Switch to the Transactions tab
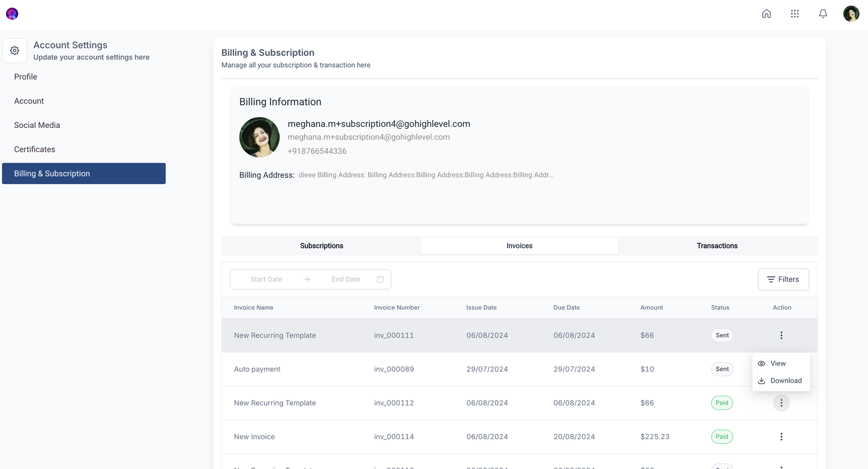Viewport: 868px width, 469px height. point(717,246)
